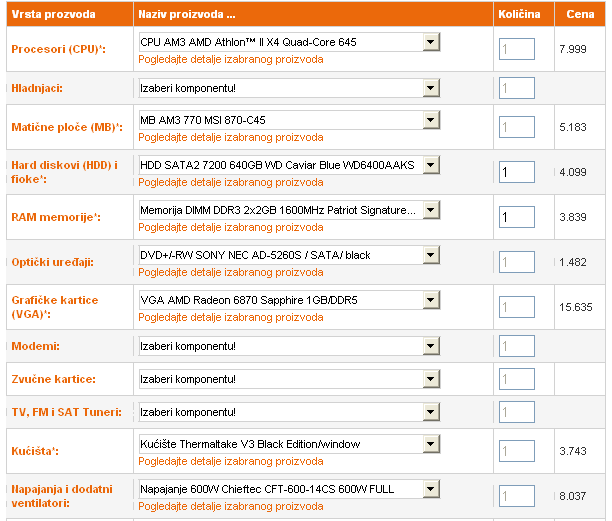
Task: View details link under the CPU selection
Action: (x=231, y=59)
